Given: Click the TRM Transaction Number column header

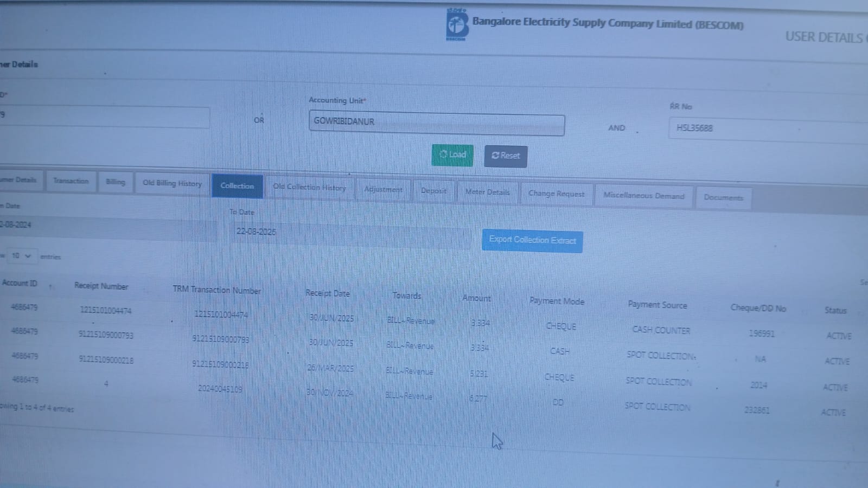Looking at the screenshot, I should coord(217,290).
